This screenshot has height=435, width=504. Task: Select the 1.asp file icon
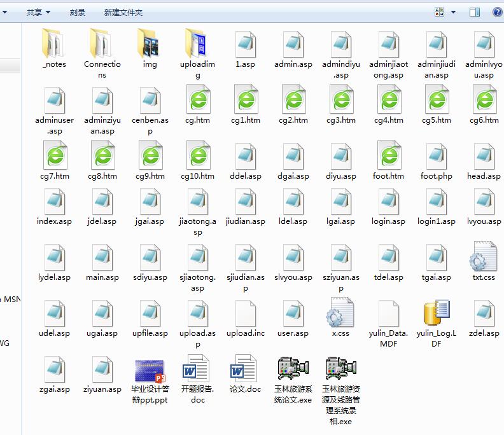[245, 45]
